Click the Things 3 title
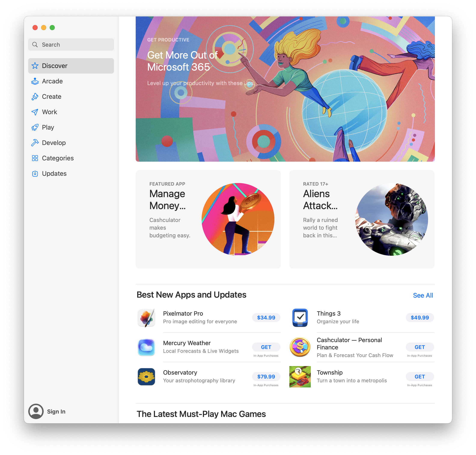This screenshot has height=455, width=476. point(329,314)
